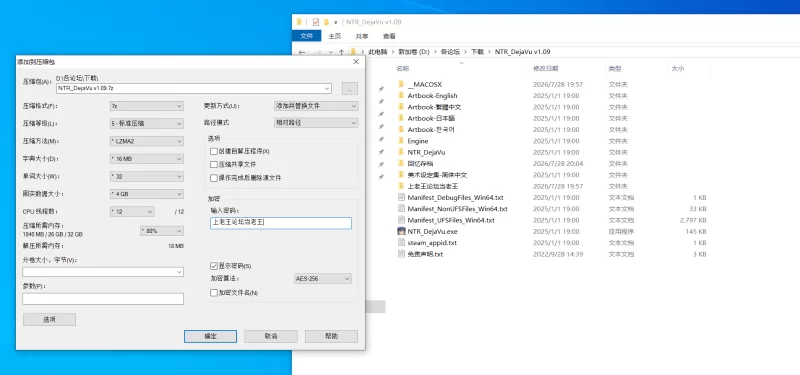The width and height of the screenshot is (800, 375).
Task: Open the 固实数据大小 dropdown showing 4 GB
Action: (x=146, y=194)
